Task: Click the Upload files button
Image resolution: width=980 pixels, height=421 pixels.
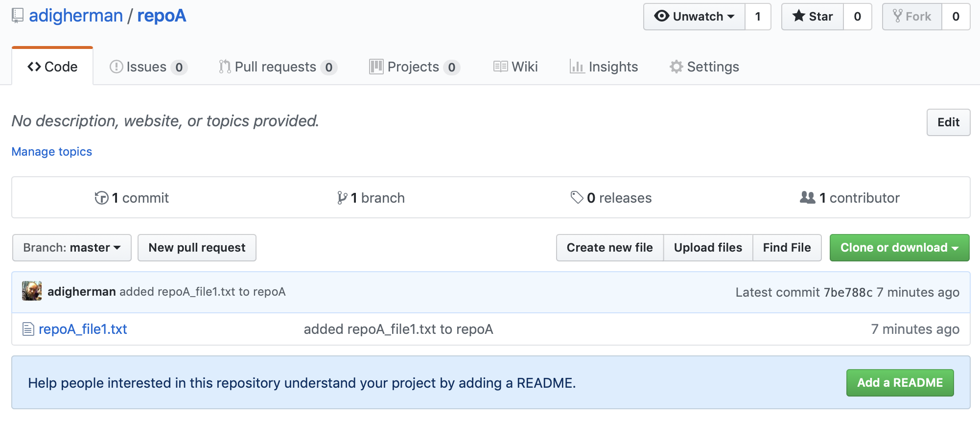Action: coord(708,248)
